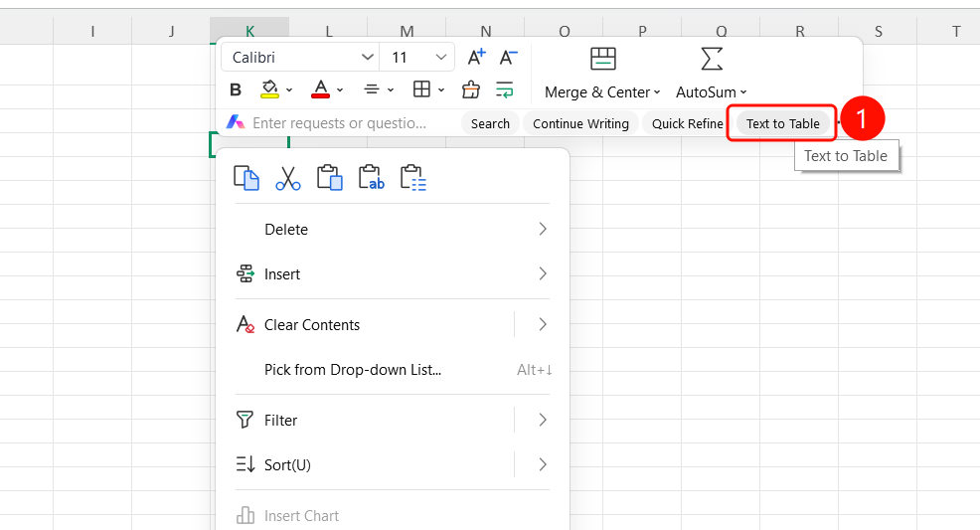The image size is (980, 530).
Task: Open font color dropdown arrow
Action: [x=340, y=90]
